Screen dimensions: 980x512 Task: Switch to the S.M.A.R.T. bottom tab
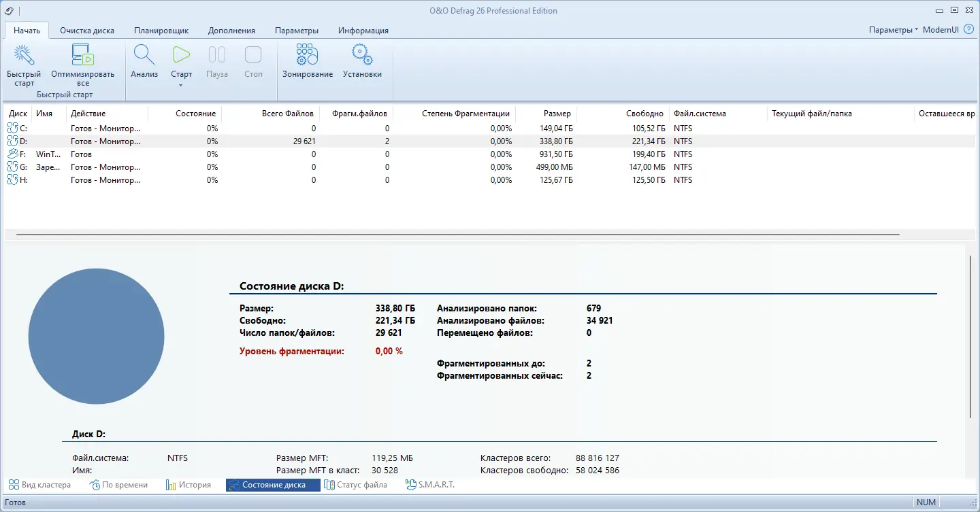(x=430, y=485)
